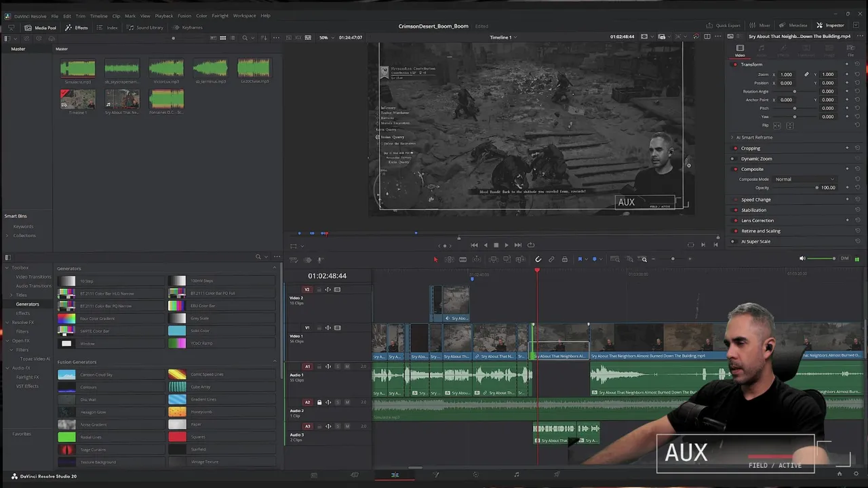Toggle the Media Pool panel button
This screenshot has height=488, width=868.
[41, 28]
